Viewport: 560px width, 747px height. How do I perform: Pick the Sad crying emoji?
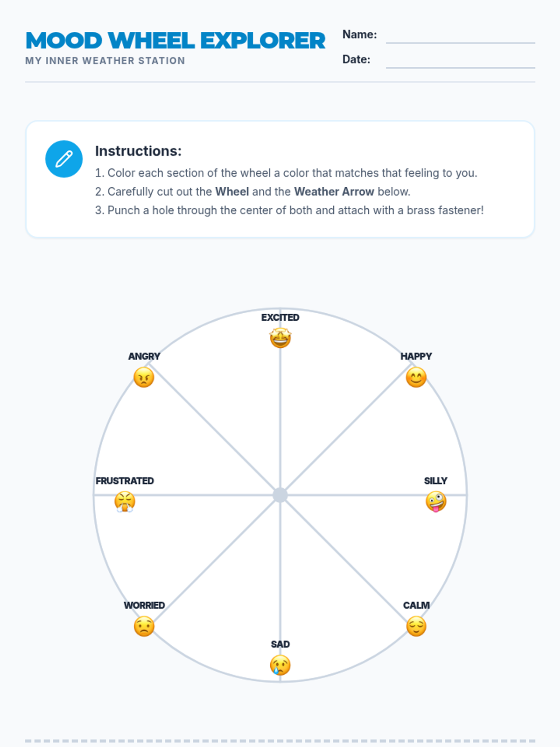pyautogui.click(x=280, y=665)
